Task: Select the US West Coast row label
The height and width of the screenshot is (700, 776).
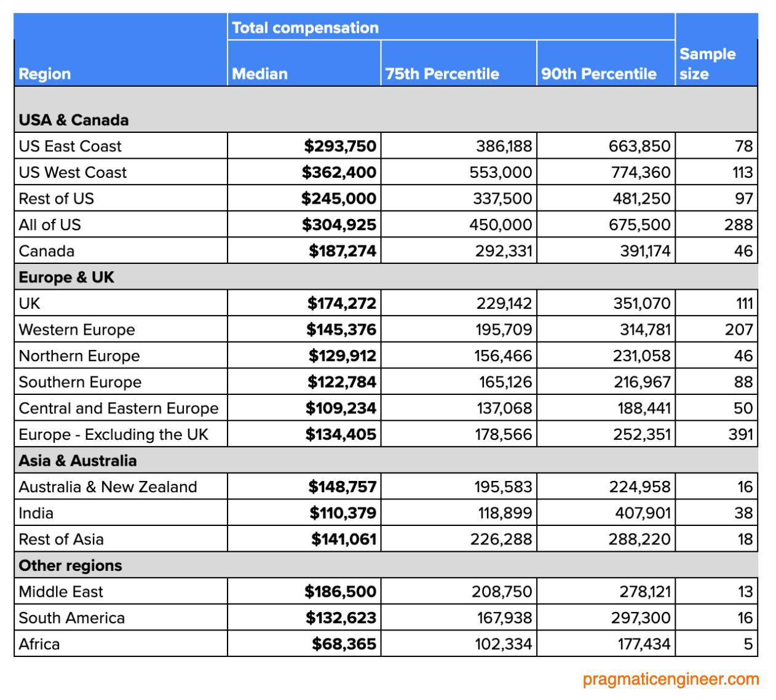Action: 73,172
